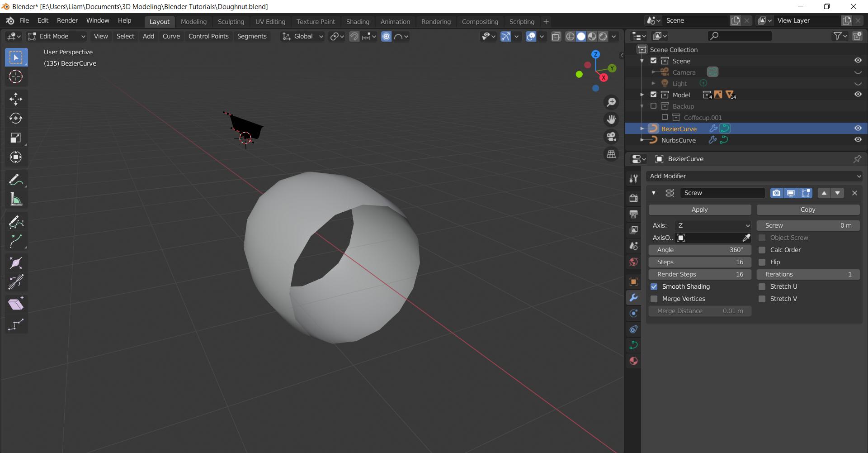Collapse the Screw modifier panel
868x453 pixels.
pyautogui.click(x=653, y=193)
